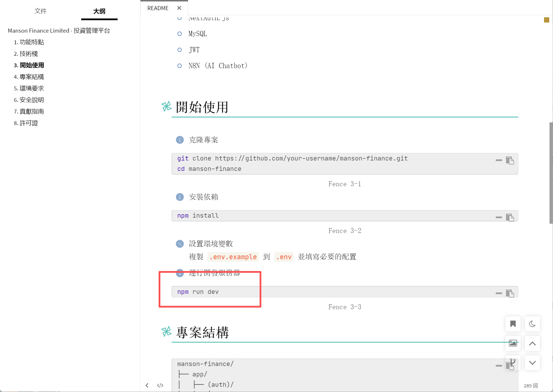The height and width of the screenshot is (392, 553).
Task: Click the vertical scrollbar thumb
Action: (551, 173)
